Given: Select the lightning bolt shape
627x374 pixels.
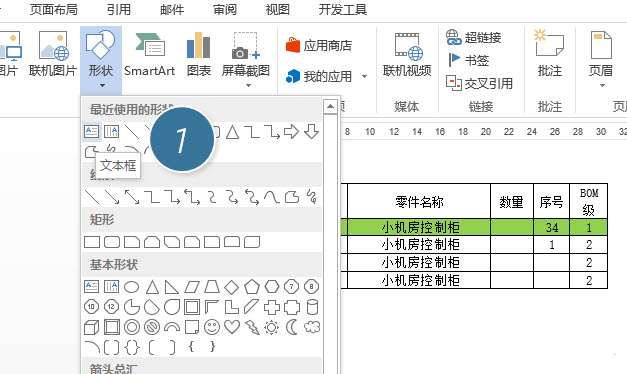Looking at the screenshot, I should click(x=252, y=327).
